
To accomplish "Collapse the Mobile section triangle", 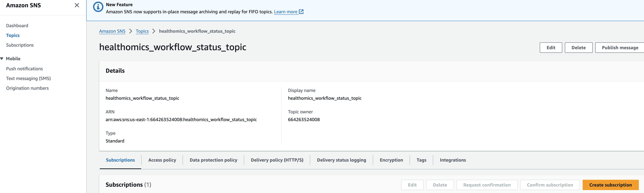I will [x=2, y=59].
